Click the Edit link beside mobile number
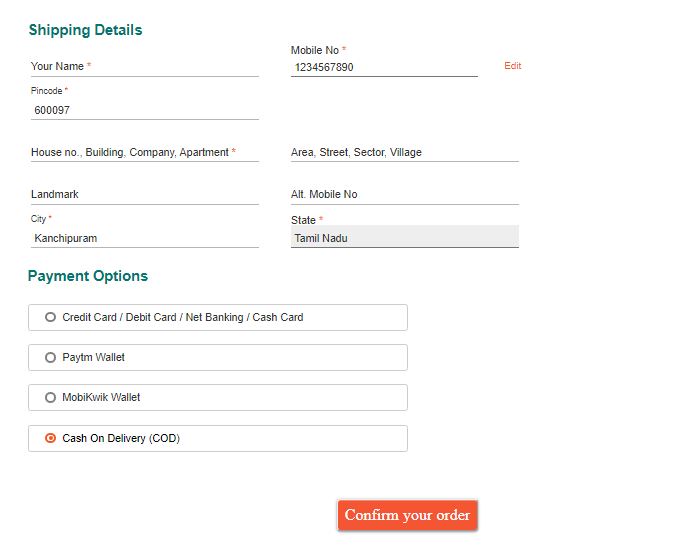Viewport: 690px width, 559px height. click(513, 66)
